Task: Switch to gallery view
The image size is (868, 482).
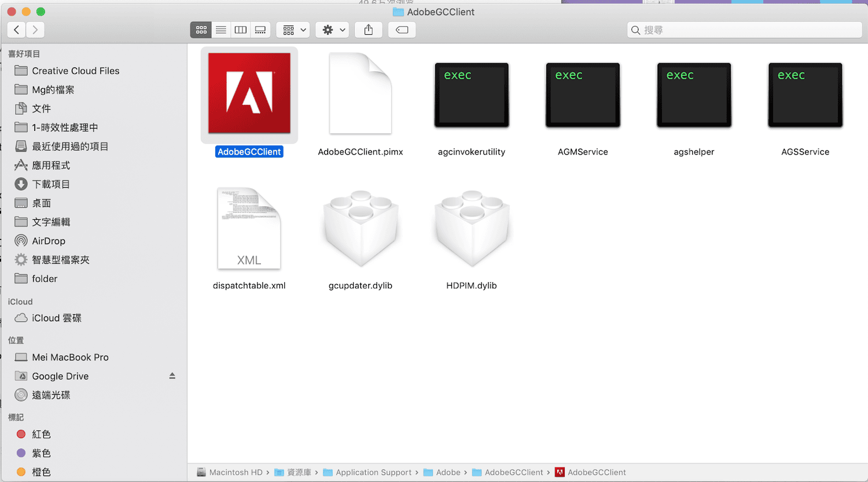Action: click(260, 30)
